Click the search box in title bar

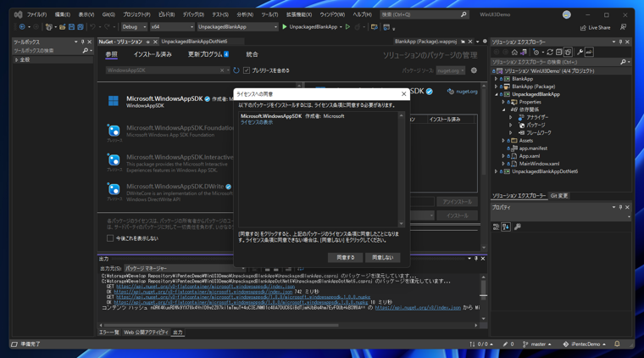424,14
